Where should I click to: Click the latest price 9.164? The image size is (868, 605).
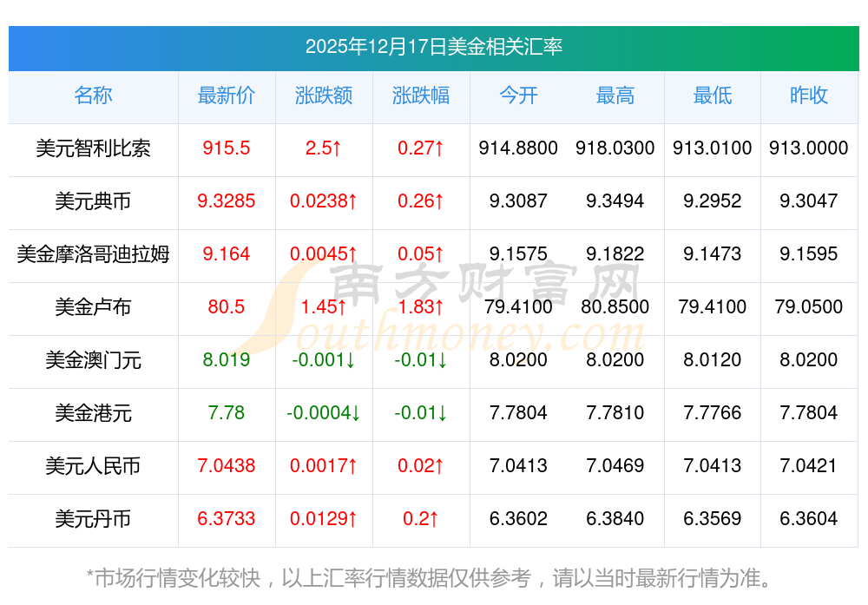point(227,253)
